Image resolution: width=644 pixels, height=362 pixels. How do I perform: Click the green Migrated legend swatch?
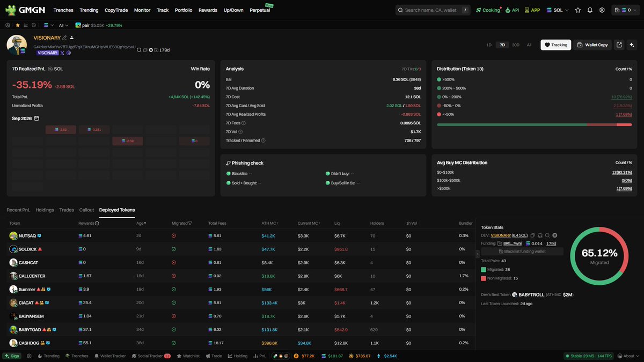484,270
